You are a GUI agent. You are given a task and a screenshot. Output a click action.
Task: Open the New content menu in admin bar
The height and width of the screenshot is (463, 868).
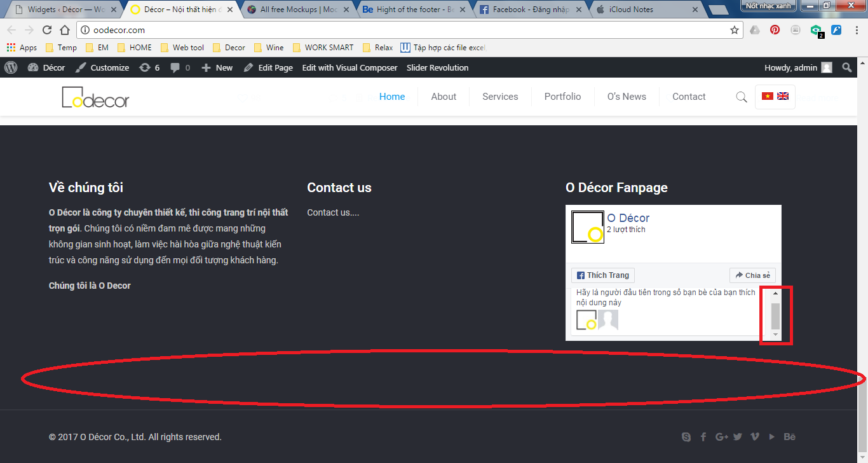coord(217,67)
